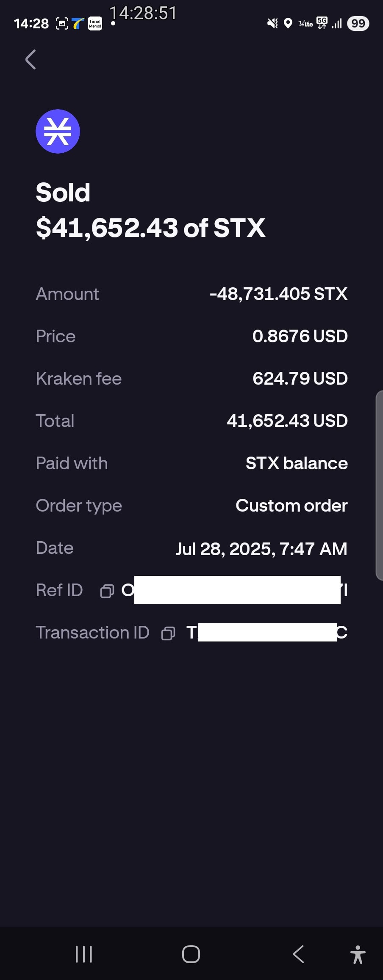Tap the battery indicator showing 99

coord(358,23)
